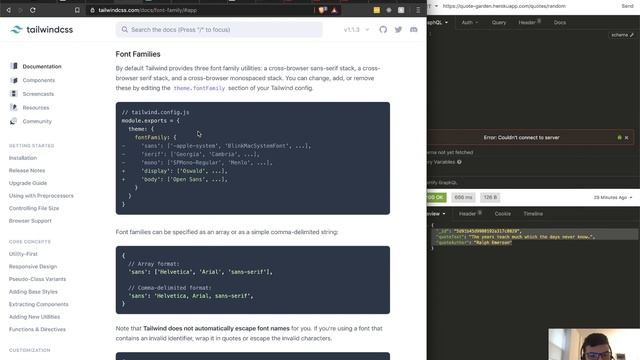Switch to the Docs tab in Insomnia

(560, 22)
